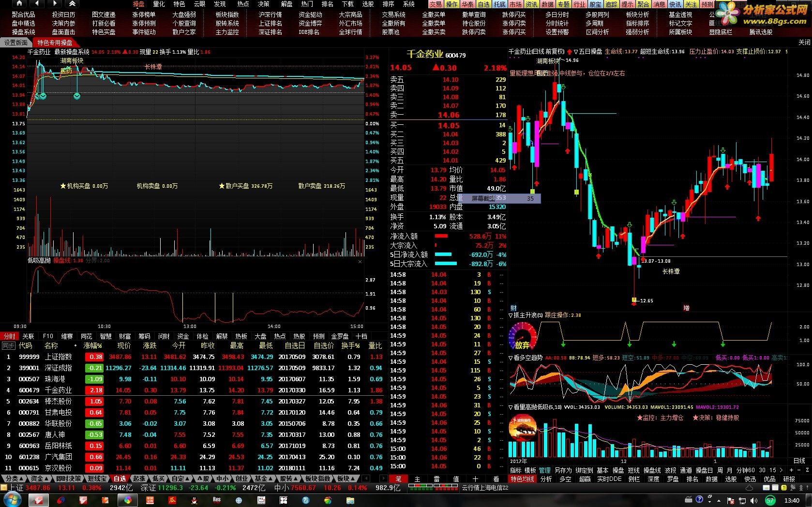Open 主力监控 shortcut link
This screenshot has height=507, width=812.
pos(227,32)
